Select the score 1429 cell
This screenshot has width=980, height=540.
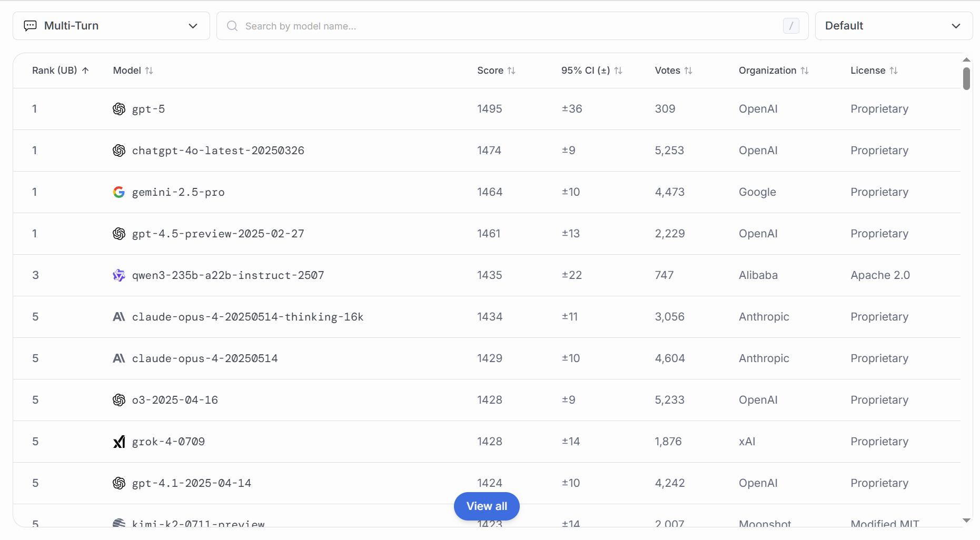490,358
